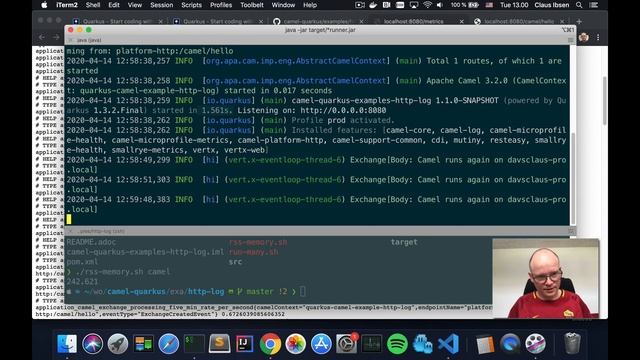Open App Store from the dock
Viewport: 640px width, 360px height.
click(x=321, y=344)
